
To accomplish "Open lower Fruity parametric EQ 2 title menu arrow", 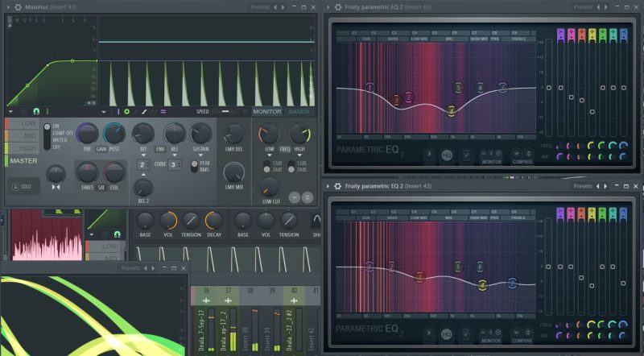I will click(x=328, y=186).
